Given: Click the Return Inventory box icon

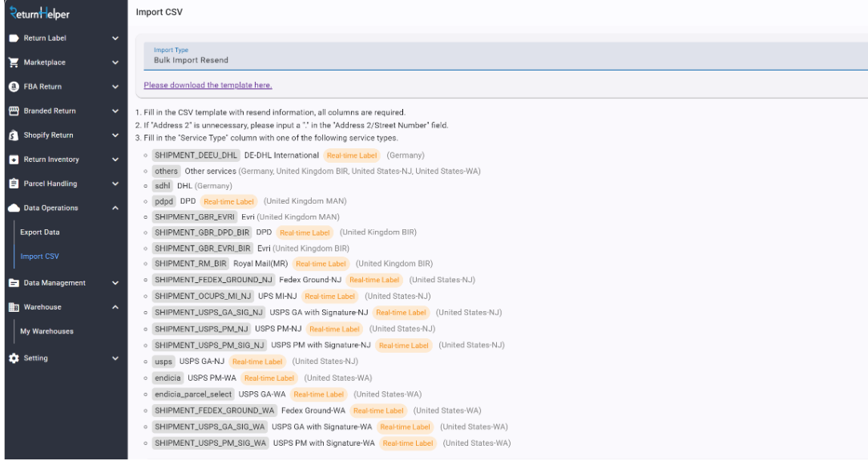Looking at the screenshot, I should pos(14,160).
